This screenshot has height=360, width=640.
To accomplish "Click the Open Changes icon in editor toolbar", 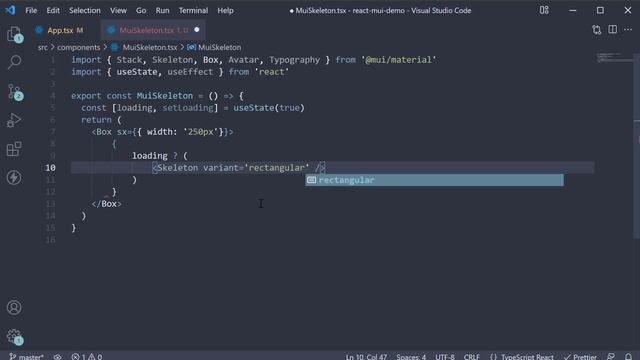I will point(597,30).
